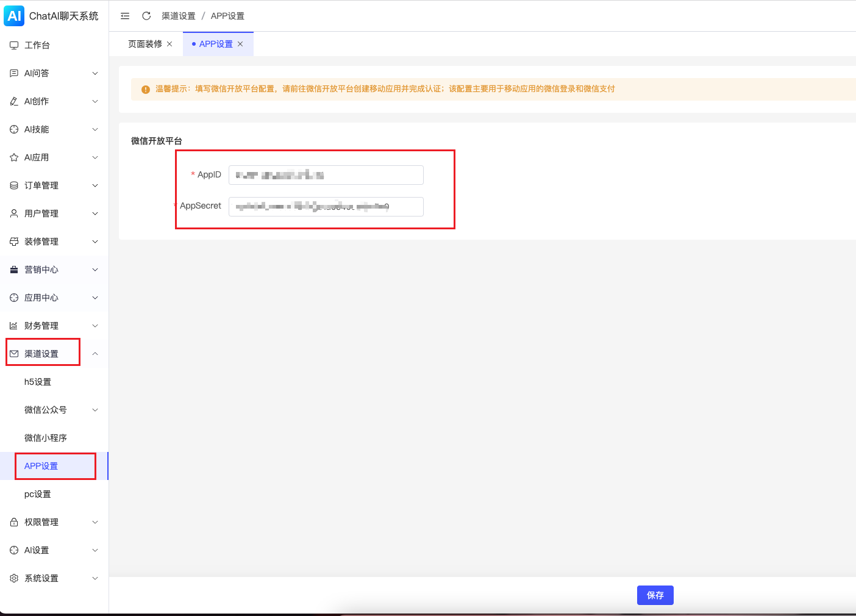This screenshot has height=616, width=856.
Task: Open the APP设置 submenu item
Action: (x=41, y=466)
